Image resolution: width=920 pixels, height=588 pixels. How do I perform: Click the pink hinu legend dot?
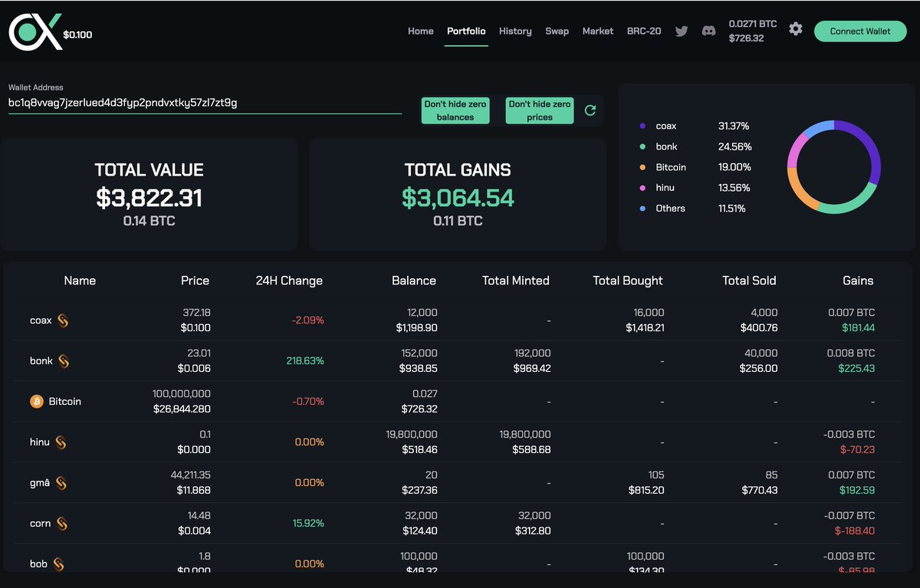642,189
